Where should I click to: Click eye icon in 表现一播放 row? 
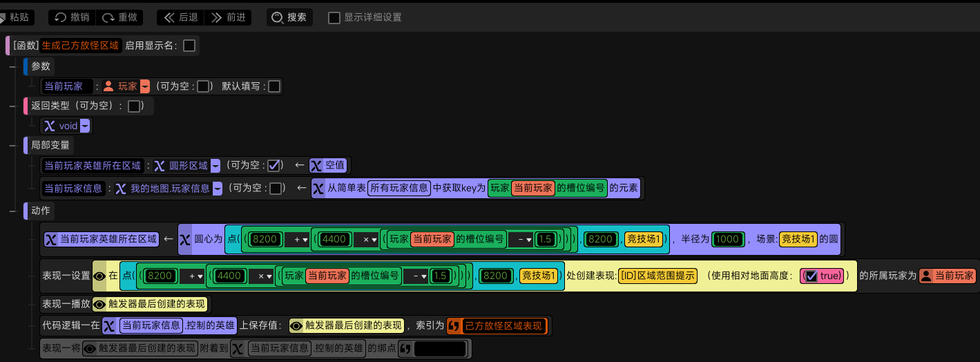pos(99,304)
